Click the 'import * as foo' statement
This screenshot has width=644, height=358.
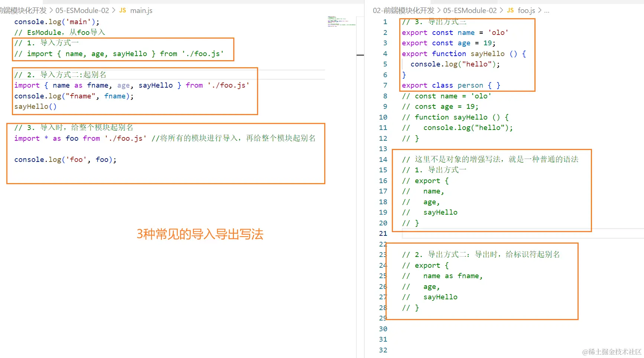point(80,138)
